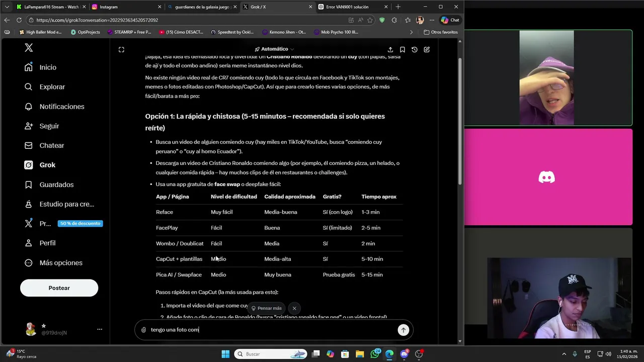Toggle Grok sidebar expand icon
Viewport: 644px width, 362px height.
point(121,49)
